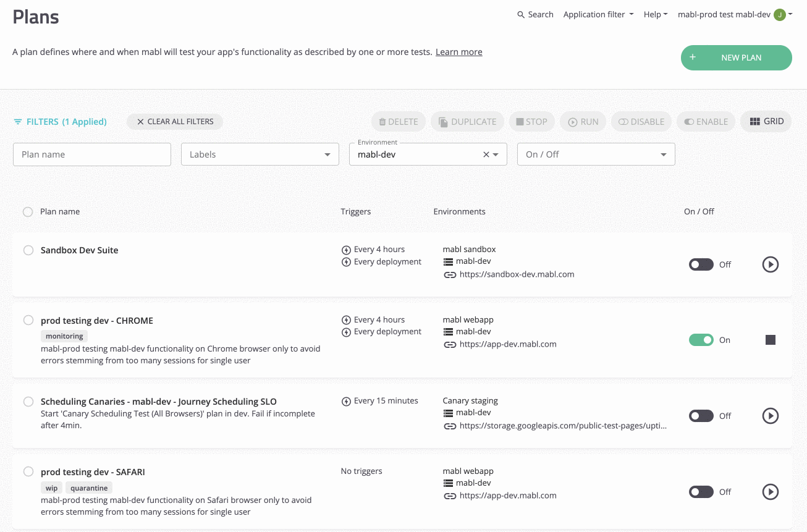Click the wip label chip
Image resolution: width=807 pixels, height=532 pixels.
(51, 488)
